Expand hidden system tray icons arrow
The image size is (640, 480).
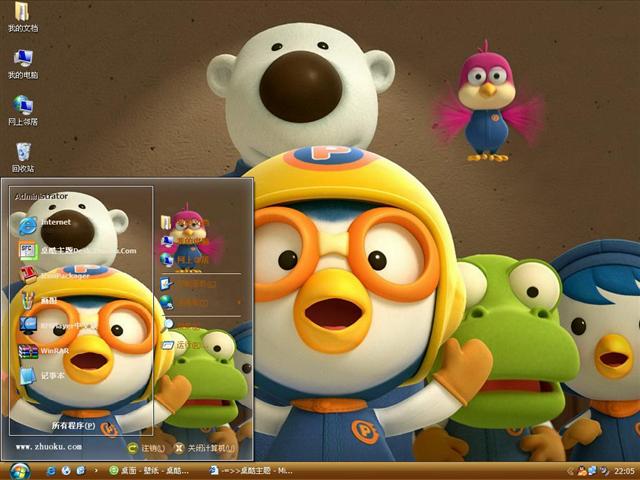571,471
